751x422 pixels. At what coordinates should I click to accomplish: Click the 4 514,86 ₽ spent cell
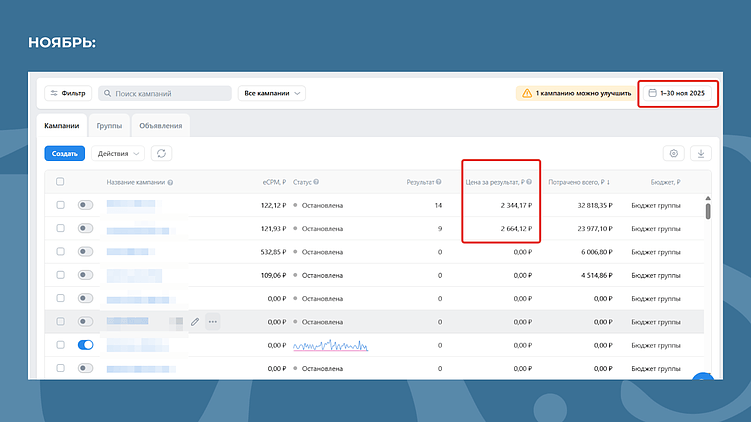(597, 275)
